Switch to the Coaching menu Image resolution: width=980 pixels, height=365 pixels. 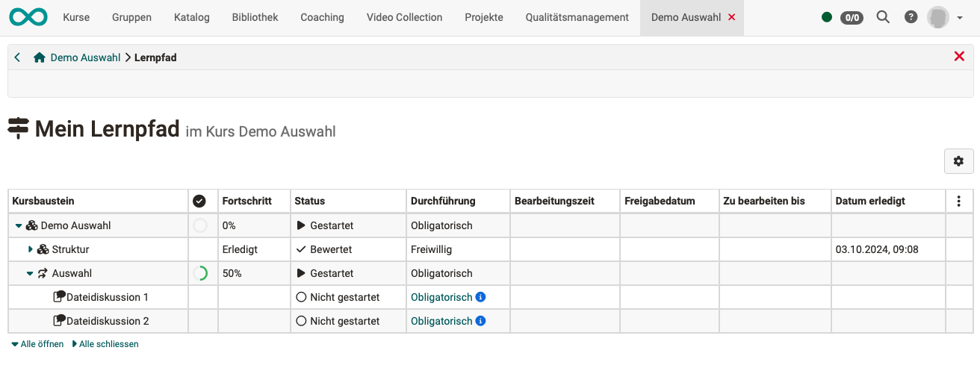(323, 17)
